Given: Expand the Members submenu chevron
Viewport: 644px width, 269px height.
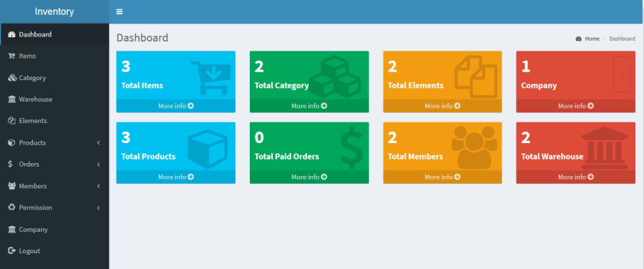Looking at the screenshot, I should [99, 186].
